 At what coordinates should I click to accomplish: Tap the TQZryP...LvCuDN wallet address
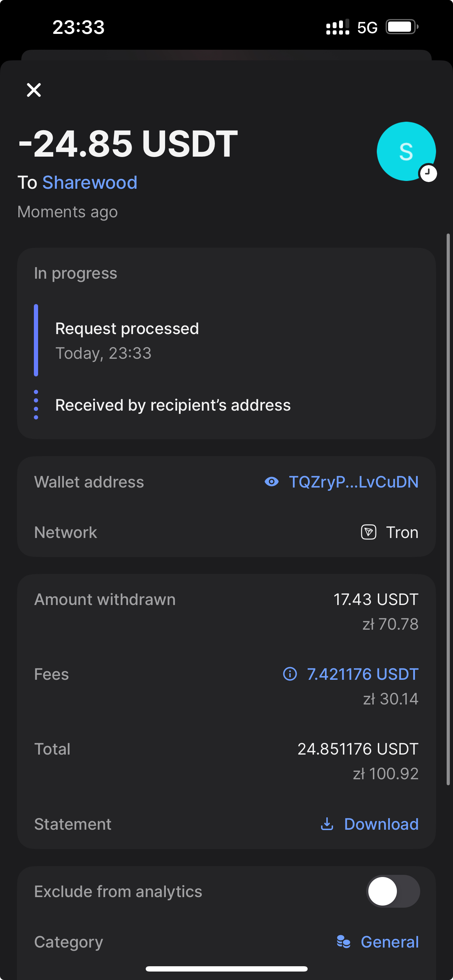point(354,482)
